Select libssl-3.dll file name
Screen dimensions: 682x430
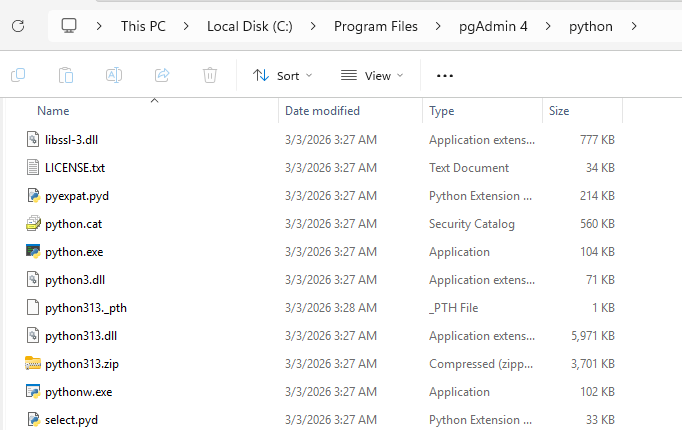point(71,140)
